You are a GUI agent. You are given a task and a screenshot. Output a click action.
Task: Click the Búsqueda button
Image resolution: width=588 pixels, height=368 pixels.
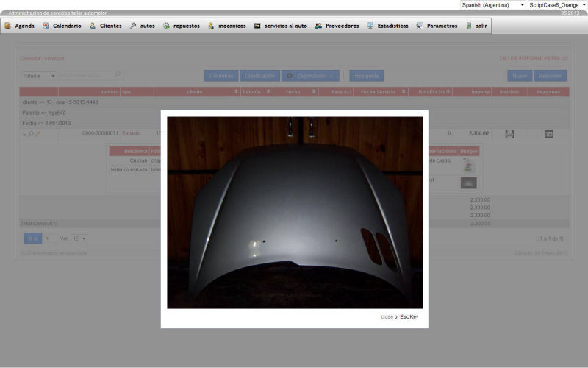coord(366,76)
